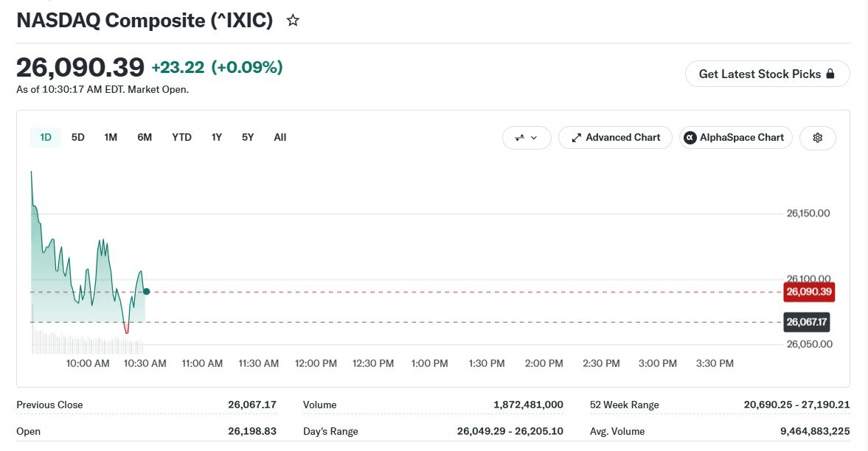The image size is (868, 451).
Task: Open the Advanced Chart
Action: 615,138
